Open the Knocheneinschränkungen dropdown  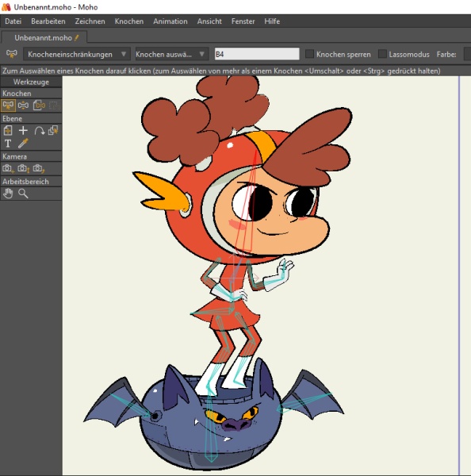[77, 54]
